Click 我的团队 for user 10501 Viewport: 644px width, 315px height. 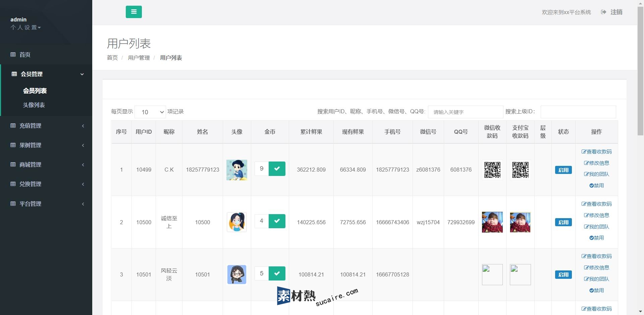596,279
